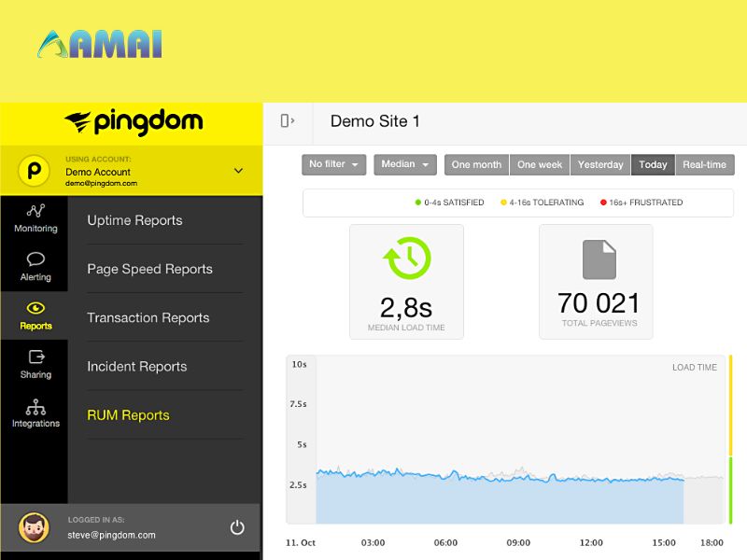Select the One month range

(x=477, y=165)
